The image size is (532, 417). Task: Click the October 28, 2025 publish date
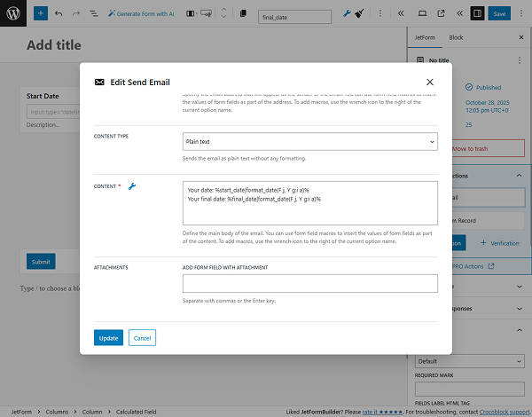pos(487,106)
